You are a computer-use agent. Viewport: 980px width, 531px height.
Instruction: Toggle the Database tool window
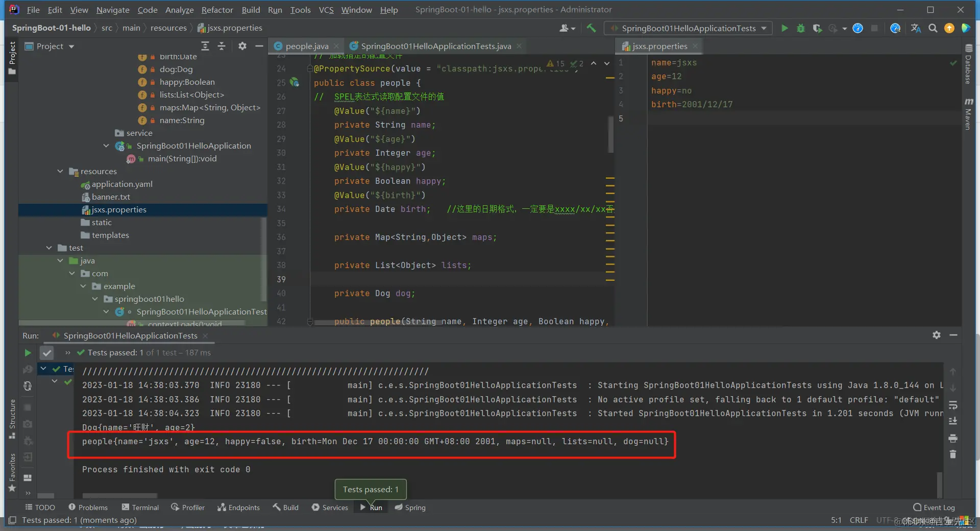pyautogui.click(x=968, y=64)
